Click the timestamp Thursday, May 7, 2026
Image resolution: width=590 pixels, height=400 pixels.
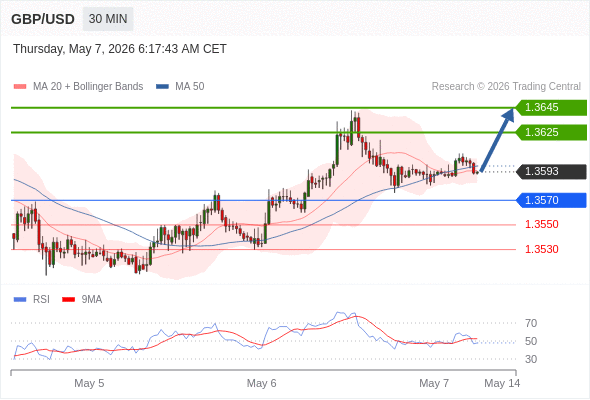pyautogui.click(x=74, y=49)
